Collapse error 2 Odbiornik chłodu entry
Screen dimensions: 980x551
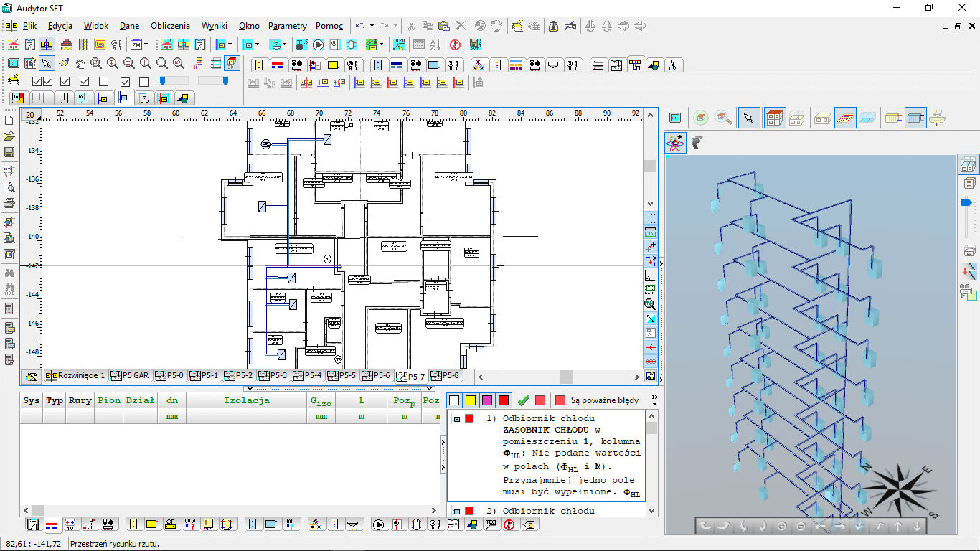[456, 511]
